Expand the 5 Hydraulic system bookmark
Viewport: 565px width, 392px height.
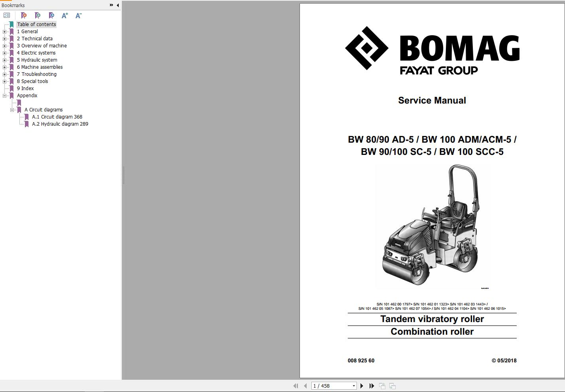pos(4,60)
